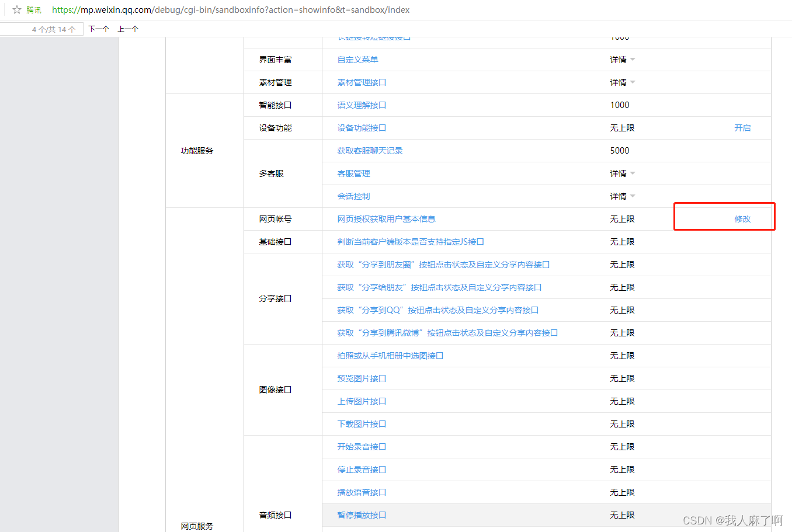Click 修改 for 网页授权获取用户基本信息
Screen dimensions: 792x532
742,219
